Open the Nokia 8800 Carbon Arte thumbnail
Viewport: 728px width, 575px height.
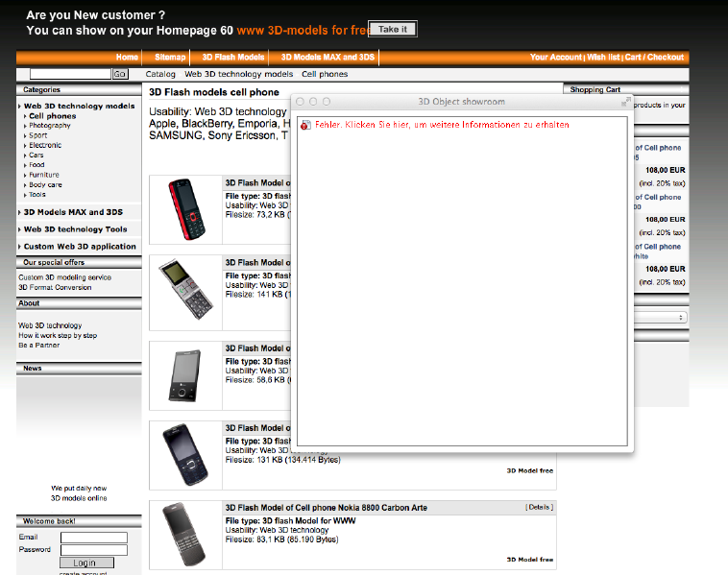(184, 534)
